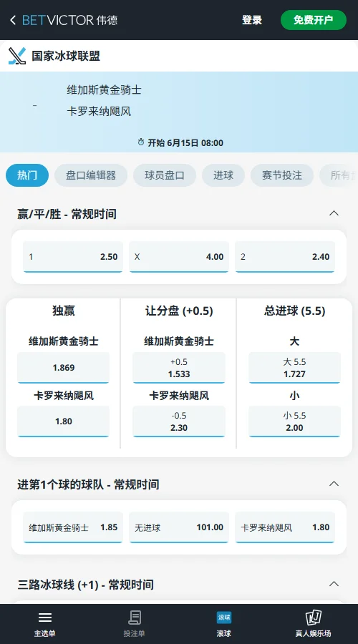Tap the stopwatch icon beside start time
358x644 pixels.
(x=141, y=142)
